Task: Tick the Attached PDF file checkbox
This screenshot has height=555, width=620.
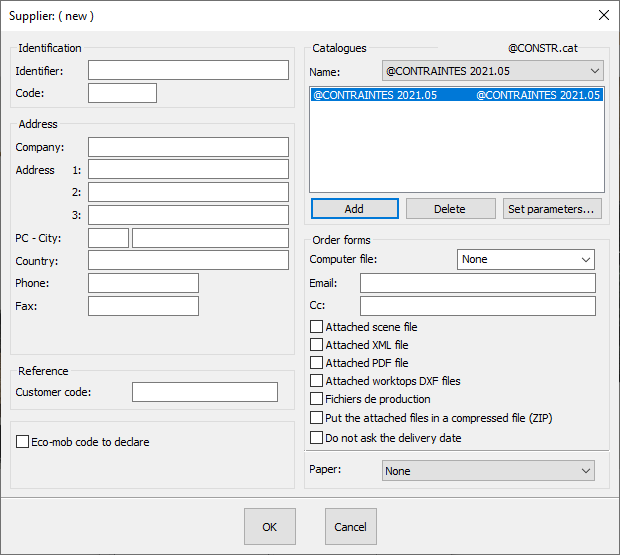Action: (317, 363)
